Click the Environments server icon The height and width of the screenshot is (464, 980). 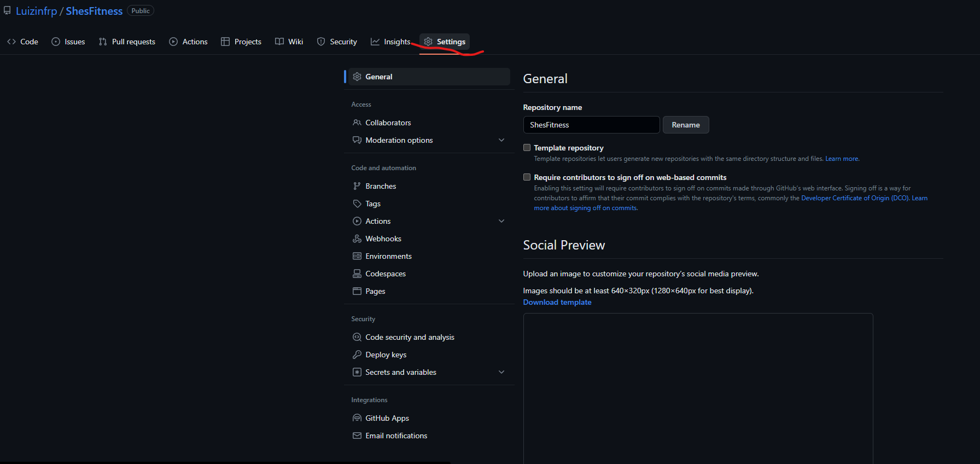357,256
